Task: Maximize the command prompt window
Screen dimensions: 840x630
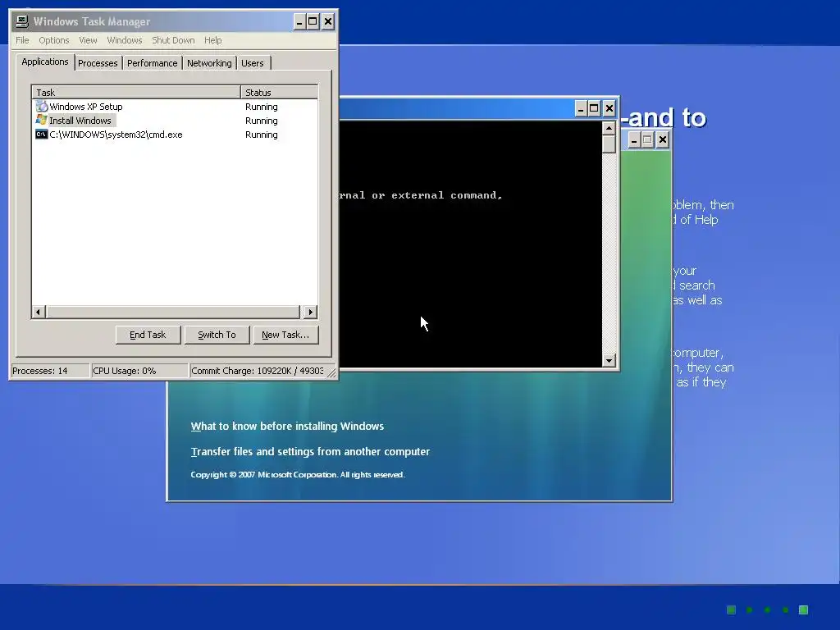Action: 594,109
